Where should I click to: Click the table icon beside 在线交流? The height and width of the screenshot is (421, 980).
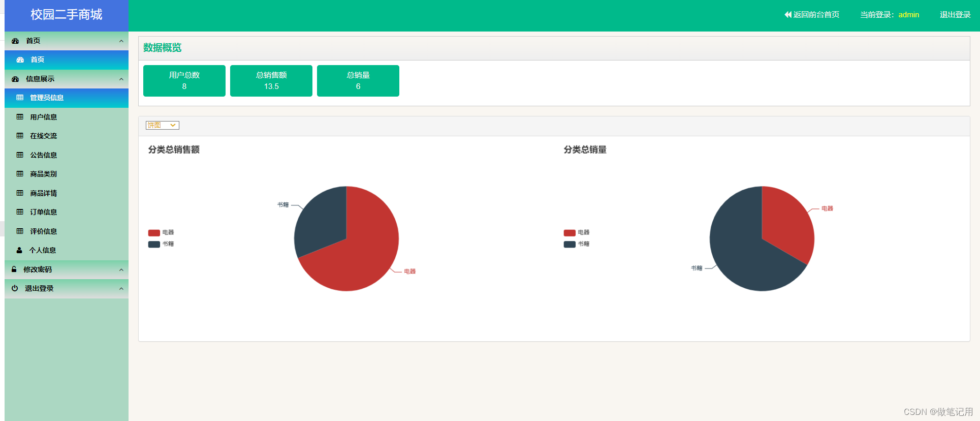click(x=20, y=136)
